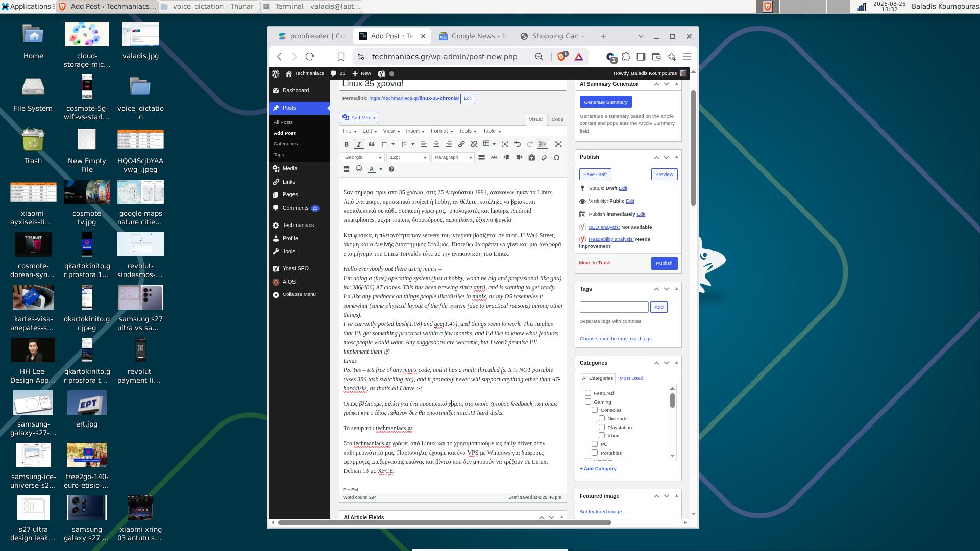This screenshot has height=551, width=980.
Task: Open the emoticons smiley picker
Action: tap(359, 169)
